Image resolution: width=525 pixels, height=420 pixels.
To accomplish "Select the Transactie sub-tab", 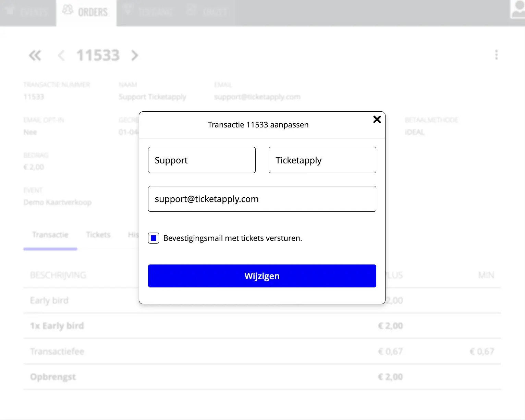I will click(x=50, y=235).
